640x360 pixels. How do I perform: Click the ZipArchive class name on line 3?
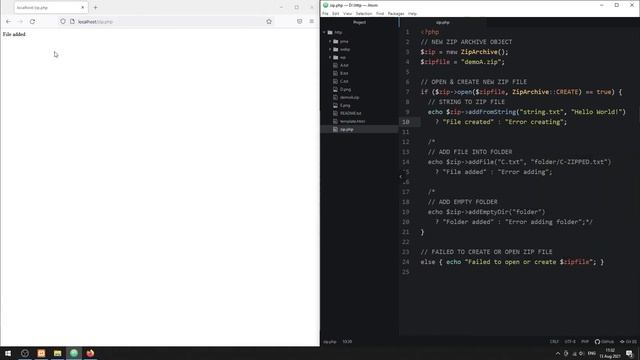click(x=479, y=52)
